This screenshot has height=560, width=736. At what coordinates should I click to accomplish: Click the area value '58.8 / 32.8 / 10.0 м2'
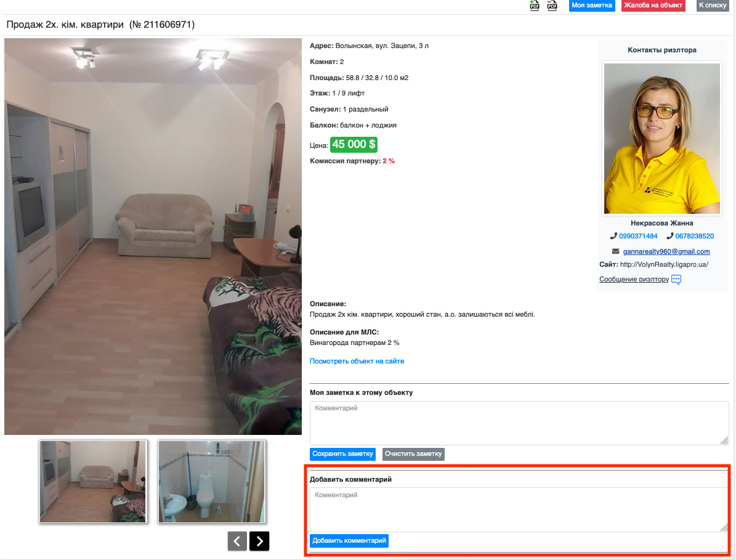pos(378,78)
